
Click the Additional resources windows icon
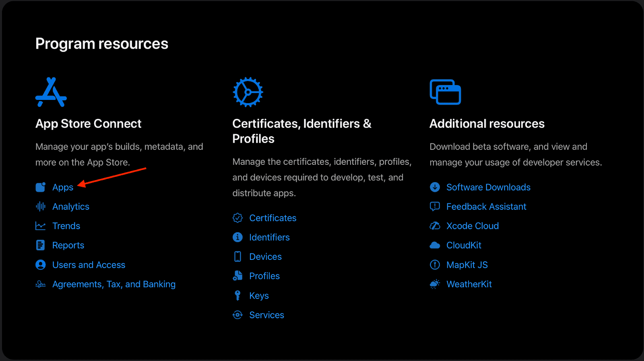pyautogui.click(x=445, y=92)
